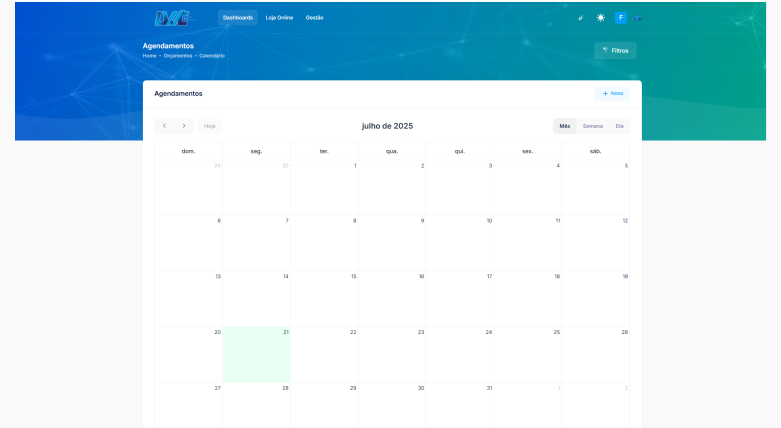Screen dimensions: 781x428
Task: Click the small icon left of theme toggle
Action: (x=581, y=18)
